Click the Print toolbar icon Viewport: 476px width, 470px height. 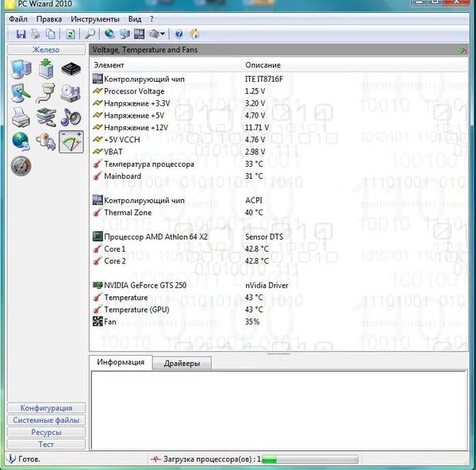[x=36, y=33]
